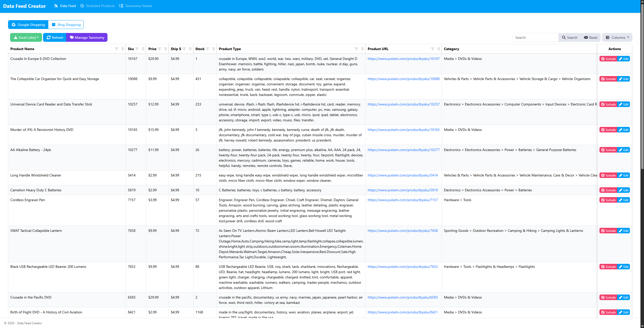Open product URL for sku 6583
Image resolution: width=644 pixels, height=328 pixels.
(x=403, y=297)
